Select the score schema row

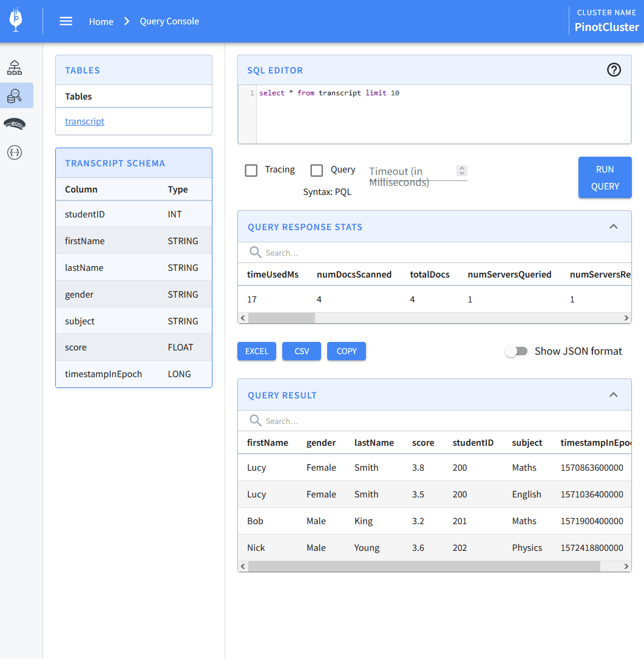pyautogui.click(x=134, y=347)
